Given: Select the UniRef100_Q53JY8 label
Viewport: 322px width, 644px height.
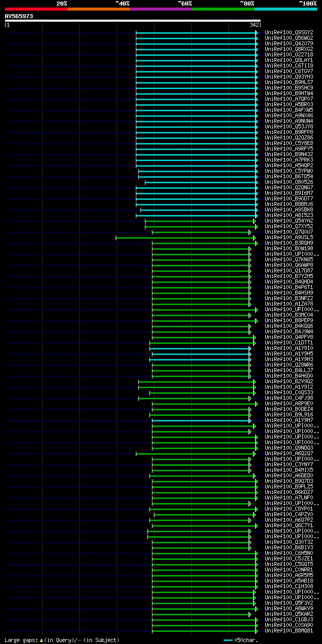Looking at the screenshot, I should tap(289, 126).
